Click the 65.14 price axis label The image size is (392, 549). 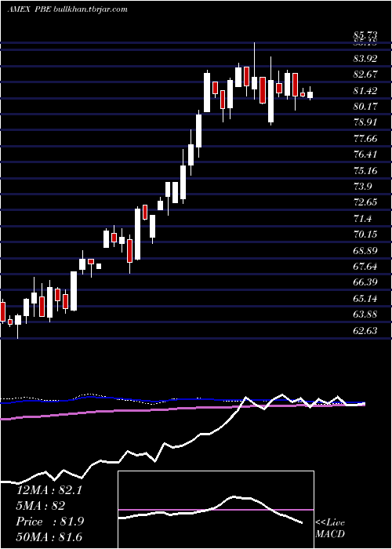[x=365, y=298]
